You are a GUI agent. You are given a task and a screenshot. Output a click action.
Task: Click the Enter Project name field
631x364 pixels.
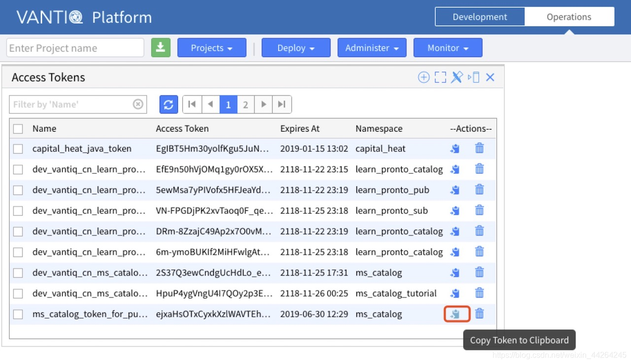[x=75, y=48]
